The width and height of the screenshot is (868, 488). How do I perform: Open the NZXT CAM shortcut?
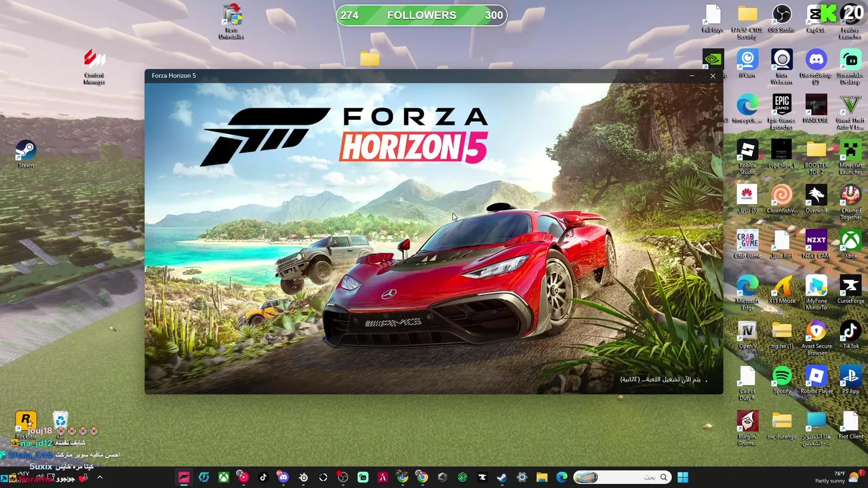click(x=816, y=245)
